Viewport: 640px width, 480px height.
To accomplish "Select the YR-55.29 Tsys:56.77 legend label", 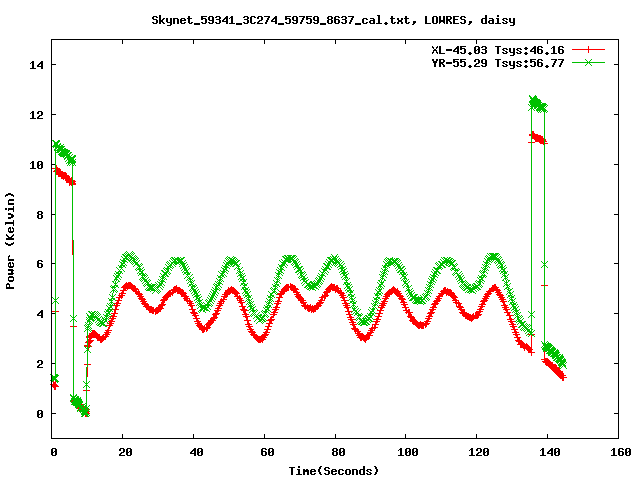I will (x=498, y=63).
